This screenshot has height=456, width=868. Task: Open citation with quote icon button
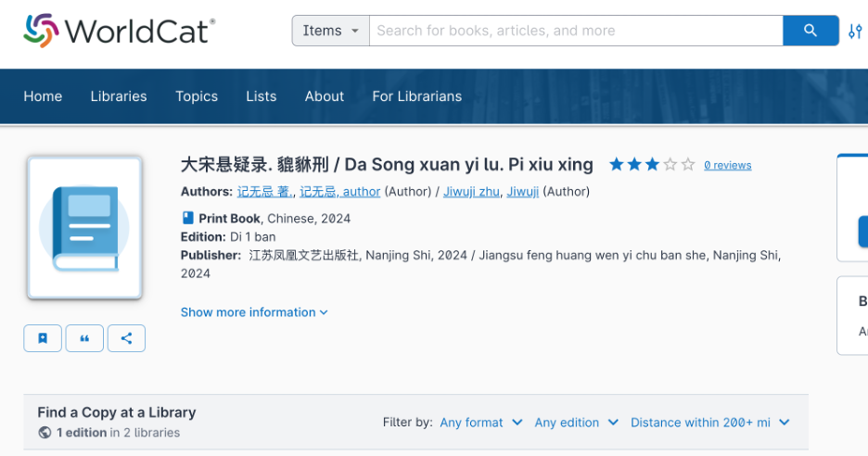[x=84, y=338]
